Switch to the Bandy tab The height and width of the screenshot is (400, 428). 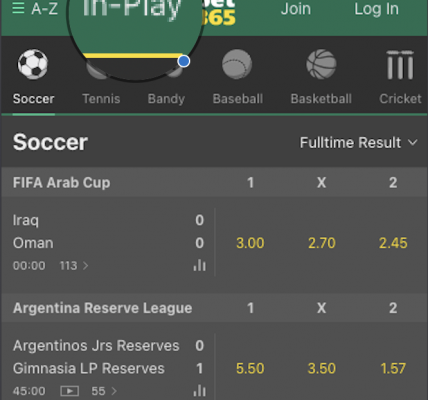click(x=166, y=99)
